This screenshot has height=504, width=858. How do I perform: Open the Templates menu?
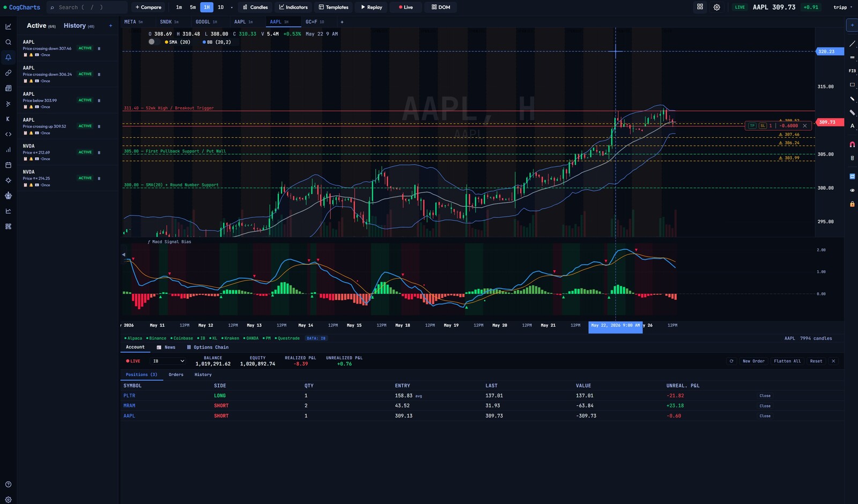coord(334,7)
